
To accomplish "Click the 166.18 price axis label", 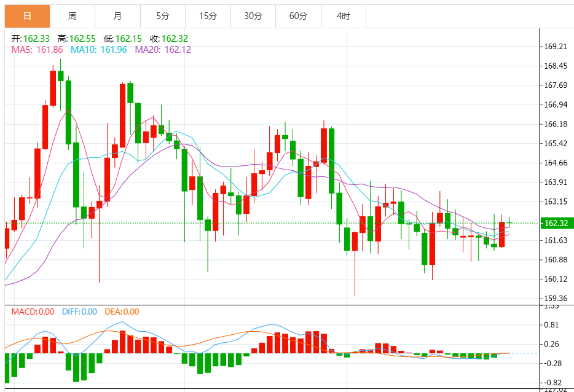I will pos(556,124).
